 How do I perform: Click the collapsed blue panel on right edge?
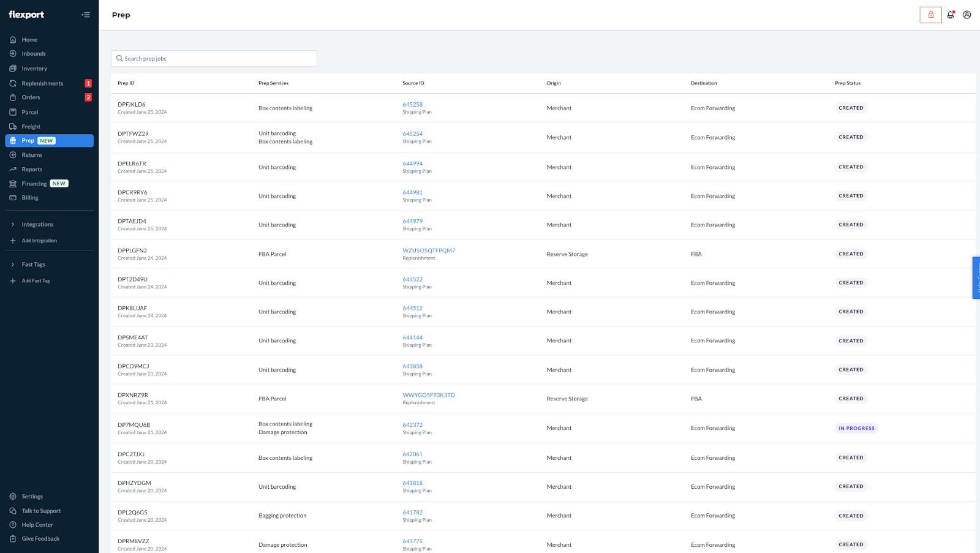tap(976, 277)
